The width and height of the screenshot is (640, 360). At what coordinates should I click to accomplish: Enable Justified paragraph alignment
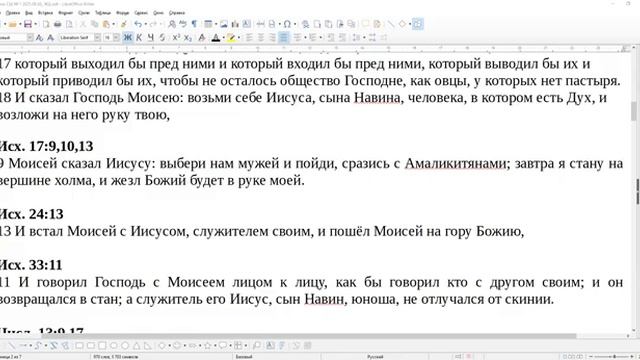284,38
